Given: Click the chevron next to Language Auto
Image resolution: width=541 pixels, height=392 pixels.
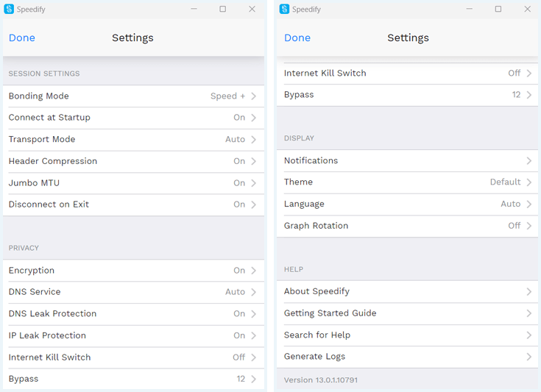Looking at the screenshot, I should pos(529,204).
